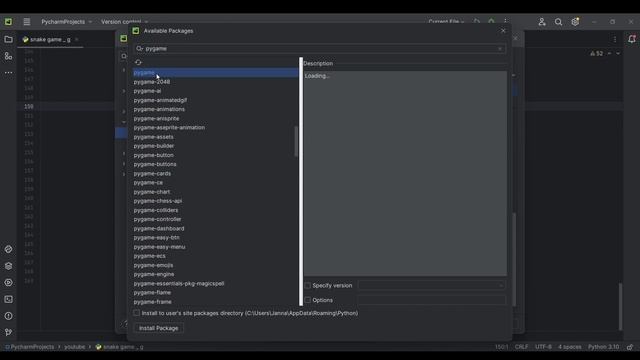Select pygame-2048 in the package list

[216, 82]
